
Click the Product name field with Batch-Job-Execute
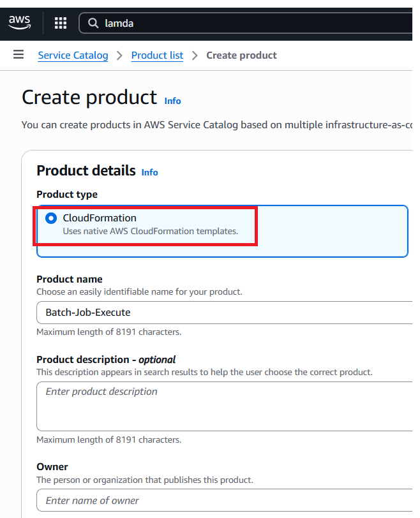tap(223, 313)
